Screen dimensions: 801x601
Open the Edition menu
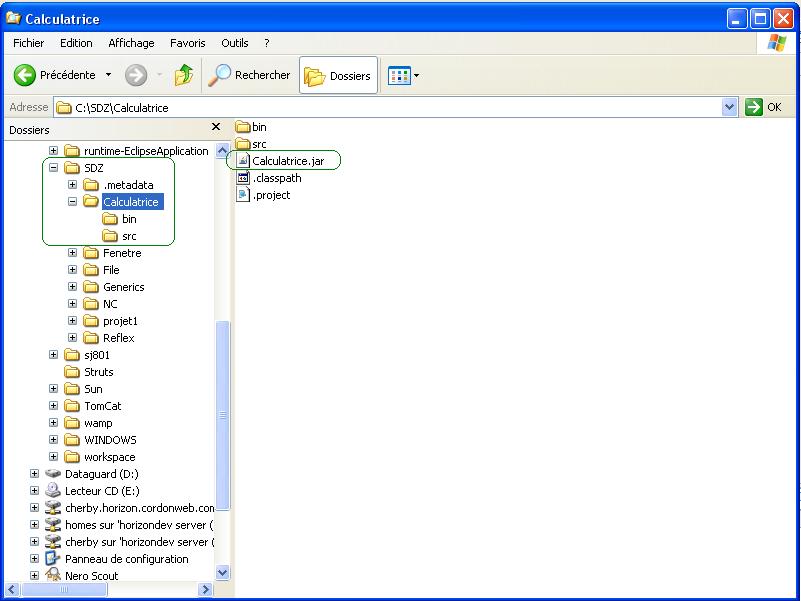(x=76, y=43)
